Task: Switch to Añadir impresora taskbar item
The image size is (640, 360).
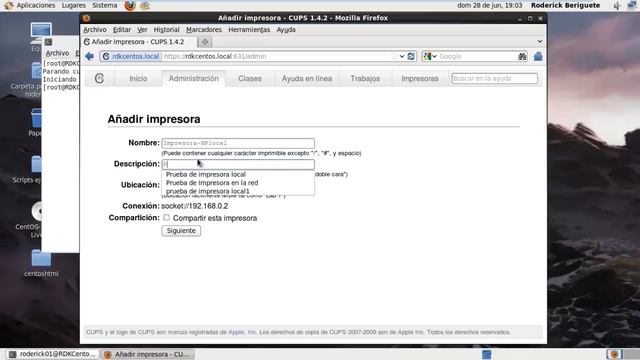Action: [x=147, y=354]
